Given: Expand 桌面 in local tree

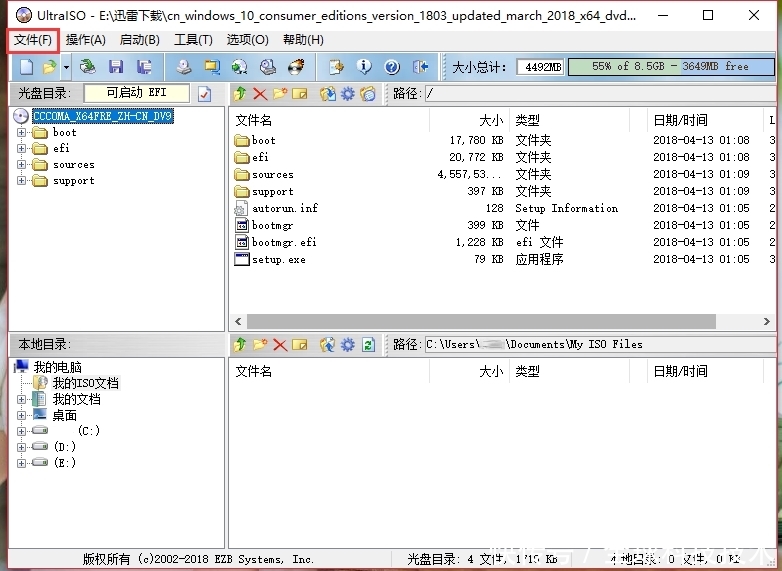Looking at the screenshot, I should click(x=21, y=415).
